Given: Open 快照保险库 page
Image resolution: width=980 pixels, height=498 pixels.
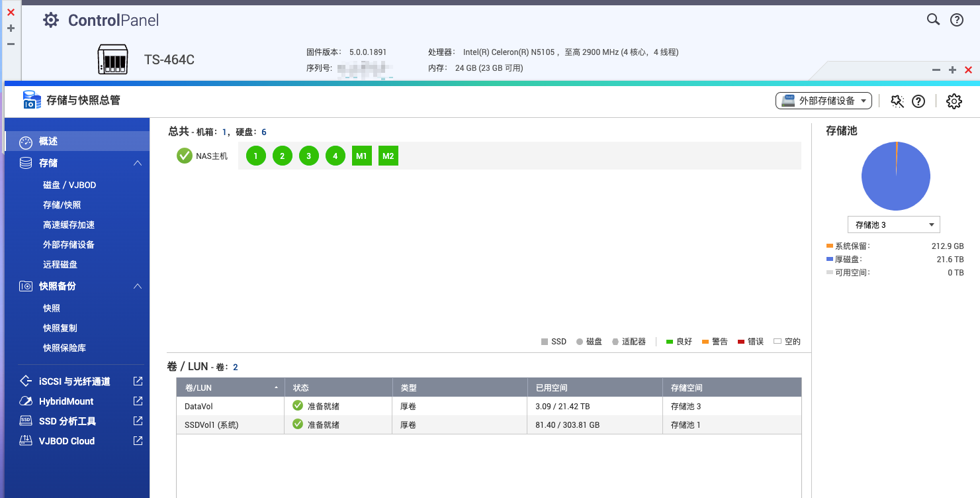Looking at the screenshot, I should coord(65,348).
